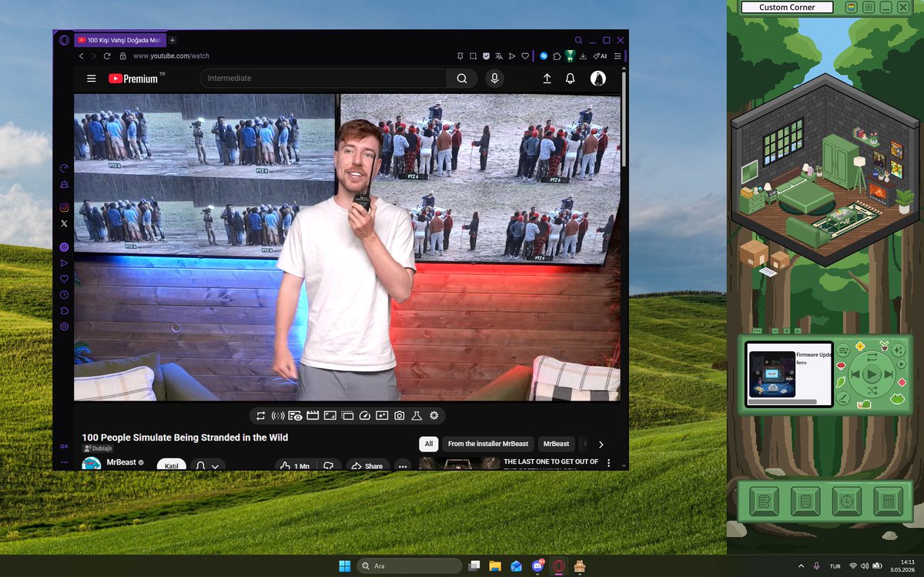Open YouTube notifications bell

pos(571,79)
